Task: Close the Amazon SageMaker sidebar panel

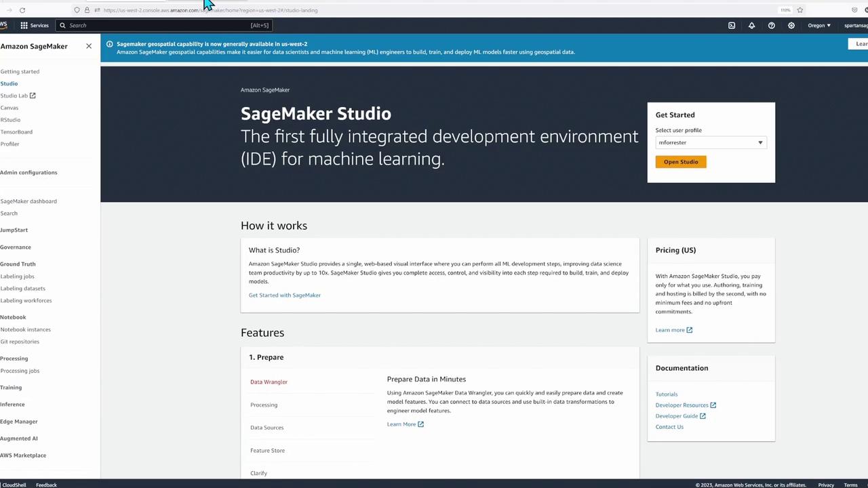Action: (88, 46)
